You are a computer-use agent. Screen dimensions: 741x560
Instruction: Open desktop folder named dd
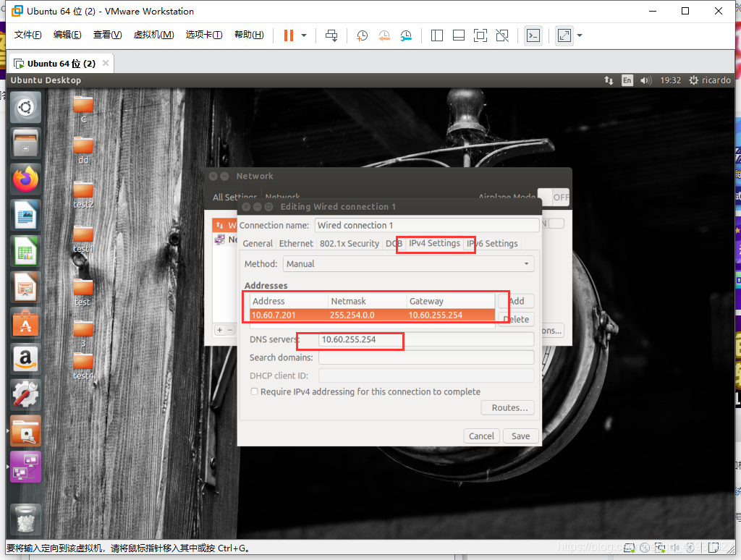83,150
